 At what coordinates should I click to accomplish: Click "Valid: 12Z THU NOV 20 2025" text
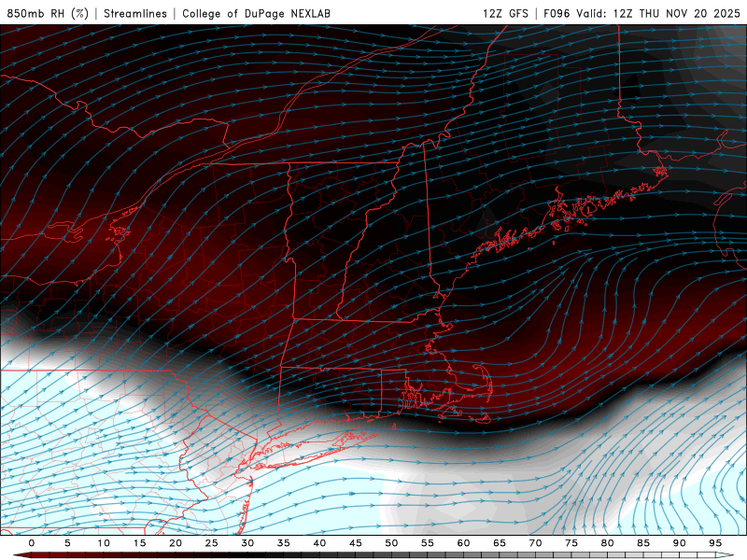pos(658,13)
